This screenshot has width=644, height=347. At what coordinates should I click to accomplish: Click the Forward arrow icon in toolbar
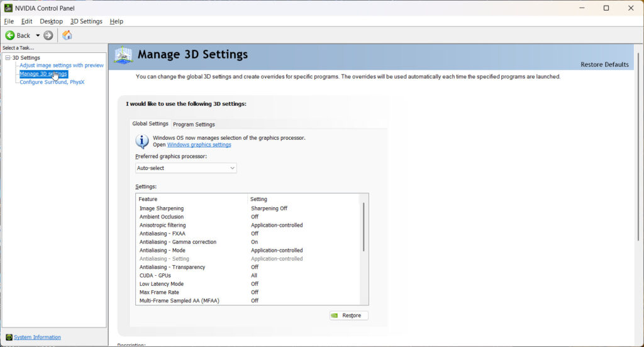pos(48,35)
